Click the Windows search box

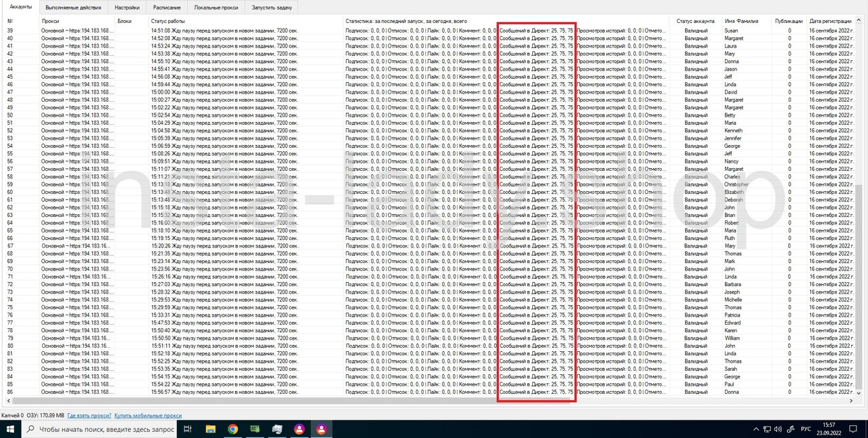pyautogui.click(x=100, y=429)
